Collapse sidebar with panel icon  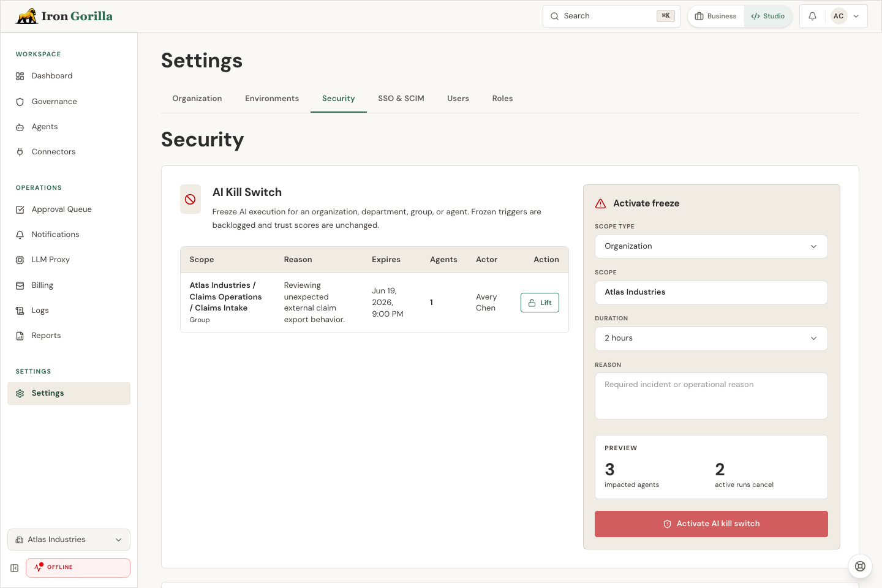click(14, 568)
